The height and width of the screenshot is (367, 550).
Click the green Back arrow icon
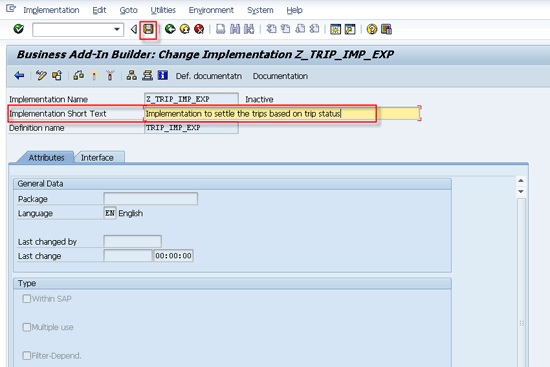[x=170, y=29]
